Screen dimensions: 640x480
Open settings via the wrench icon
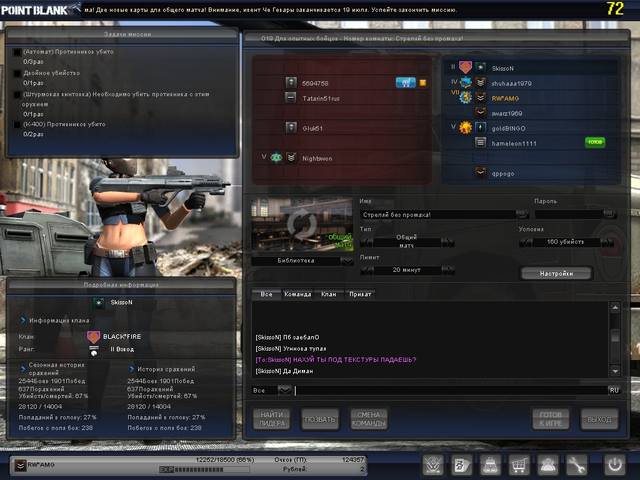click(576, 464)
